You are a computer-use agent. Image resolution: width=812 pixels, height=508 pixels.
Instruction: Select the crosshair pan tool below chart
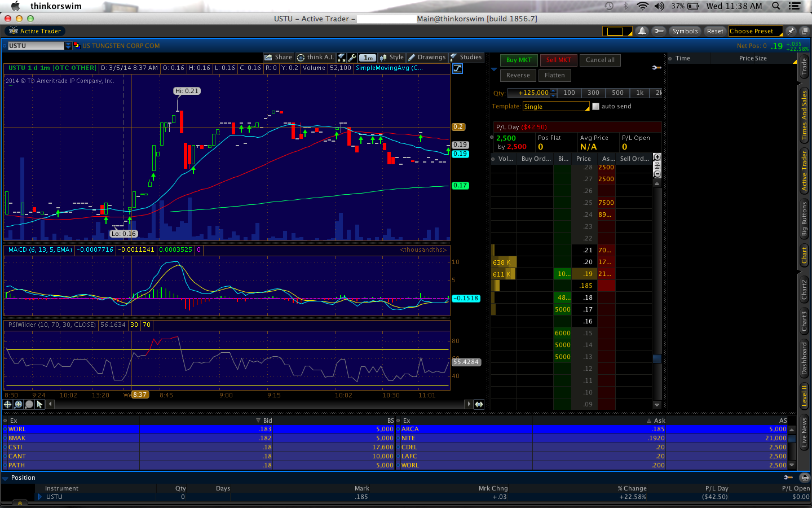[x=8, y=404]
